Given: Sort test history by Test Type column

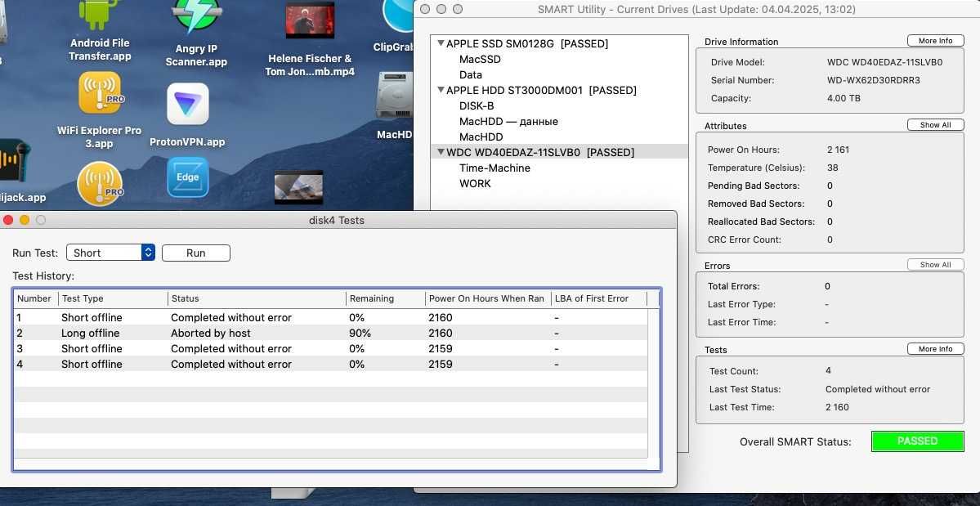Looking at the screenshot, I should (x=113, y=298).
